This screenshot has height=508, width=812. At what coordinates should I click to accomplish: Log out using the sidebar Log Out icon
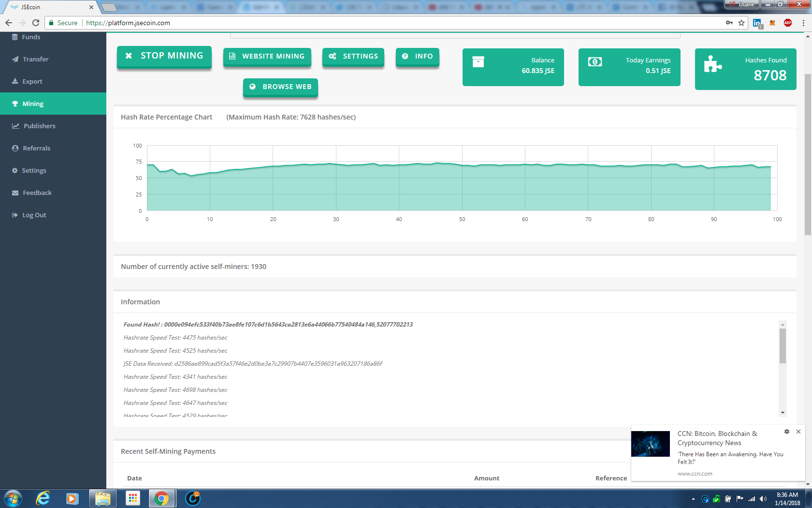tap(14, 215)
